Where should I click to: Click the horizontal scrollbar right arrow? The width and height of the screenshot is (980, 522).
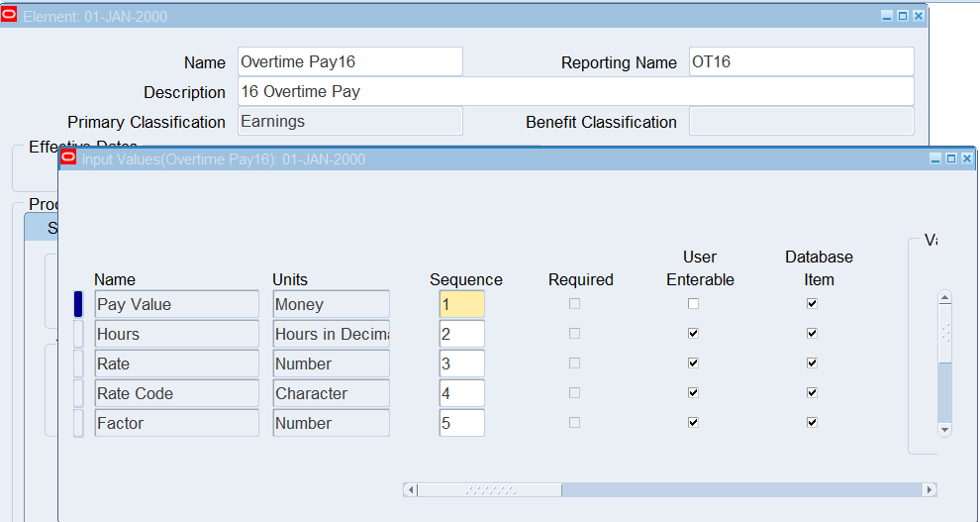(929, 490)
